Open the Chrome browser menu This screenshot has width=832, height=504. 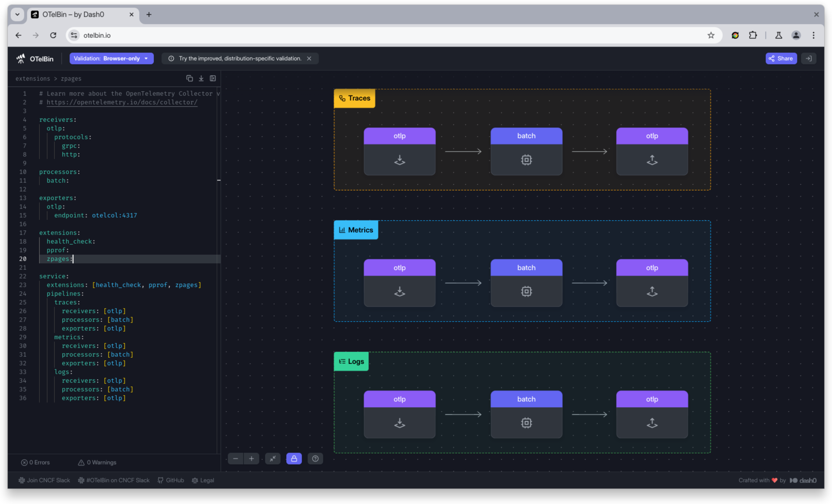[x=814, y=35]
